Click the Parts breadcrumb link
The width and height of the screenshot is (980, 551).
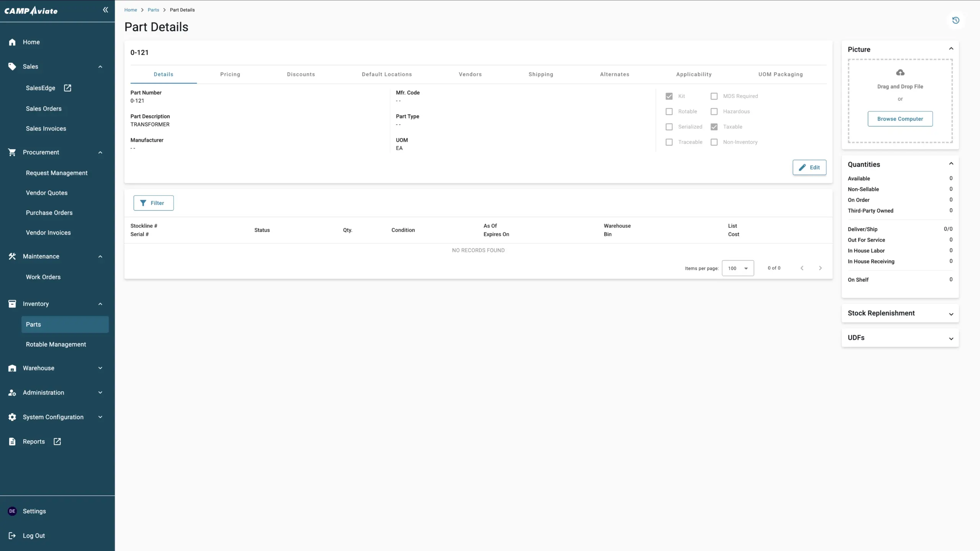153,10
